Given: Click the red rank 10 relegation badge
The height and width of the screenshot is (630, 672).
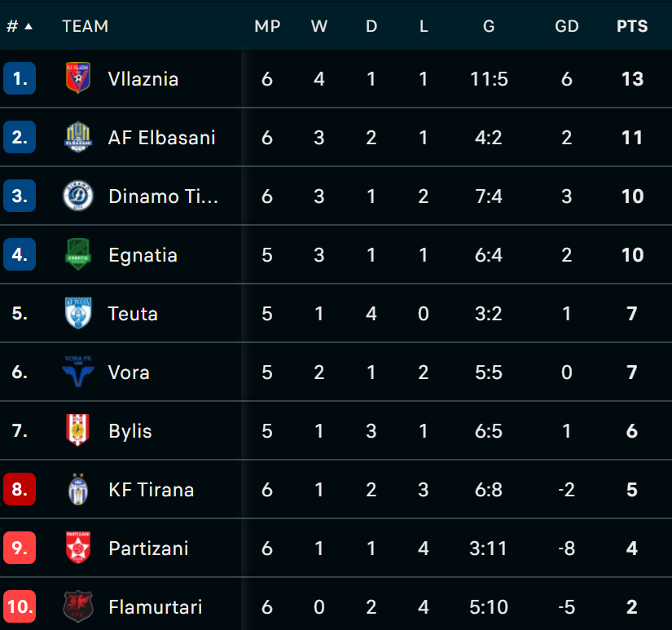Looking at the screenshot, I should (20, 606).
